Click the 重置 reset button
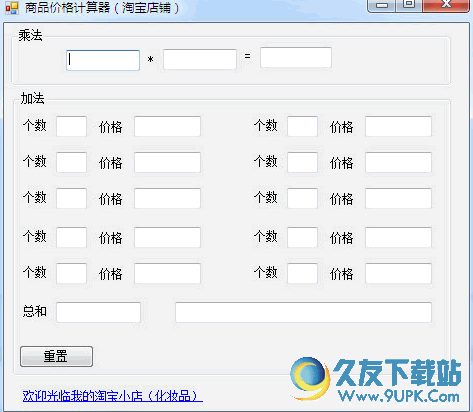Image resolution: width=473 pixels, height=412 pixels. (56, 356)
